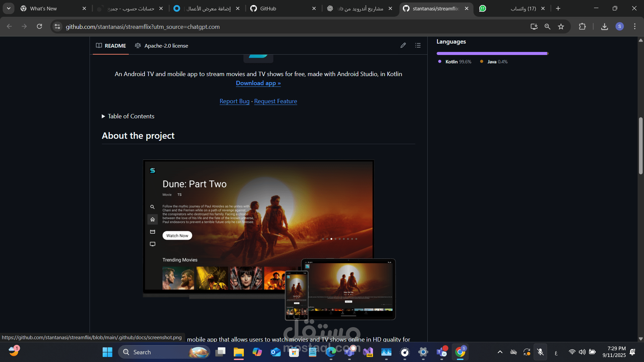
Task: Unmute the microphone in the system tray
Action: pos(540,352)
